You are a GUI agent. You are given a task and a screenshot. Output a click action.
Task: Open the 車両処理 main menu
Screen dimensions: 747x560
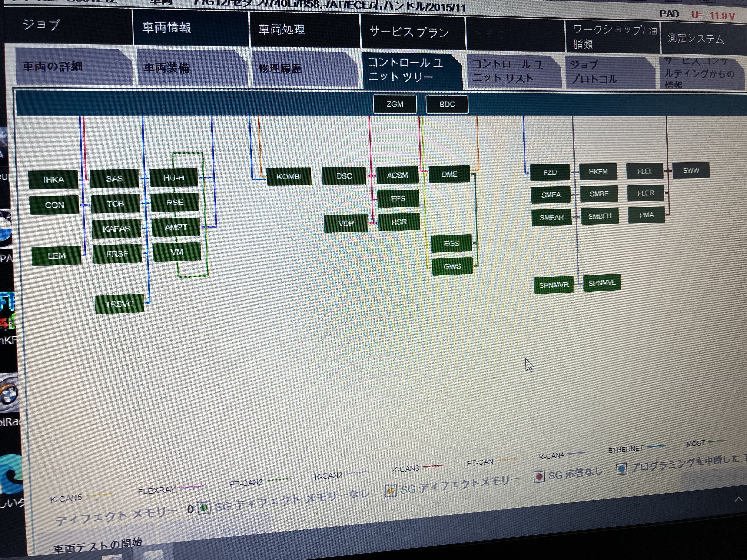[305, 30]
